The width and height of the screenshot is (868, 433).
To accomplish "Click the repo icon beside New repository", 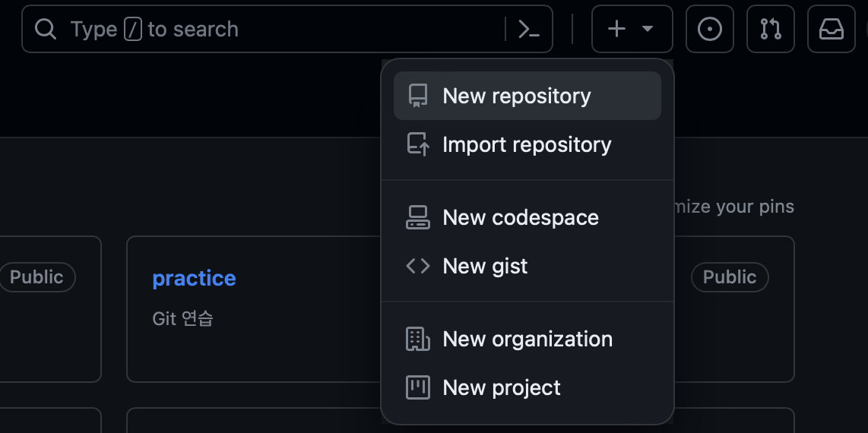I will 418,96.
